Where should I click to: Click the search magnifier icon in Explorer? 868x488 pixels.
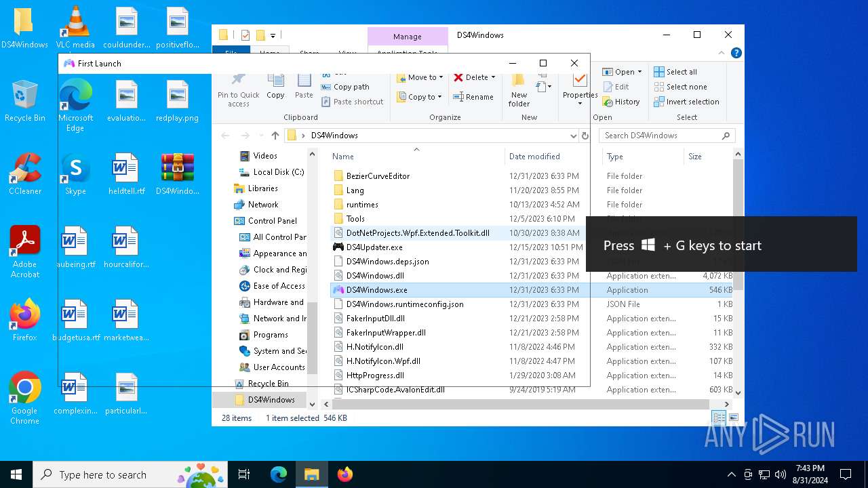[x=726, y=136]
